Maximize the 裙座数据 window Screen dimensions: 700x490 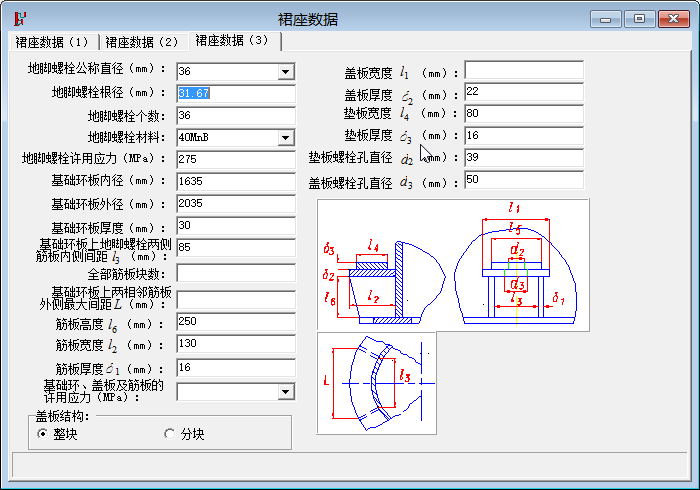639,19
